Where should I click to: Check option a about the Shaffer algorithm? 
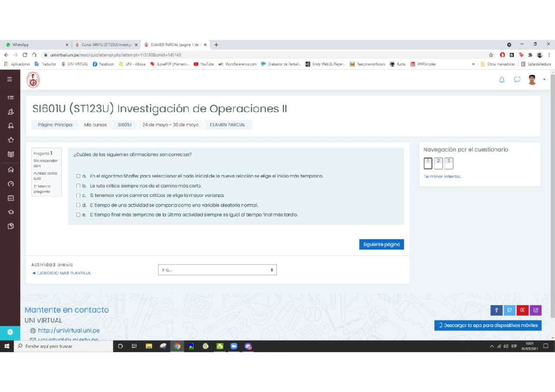point(79,176)
